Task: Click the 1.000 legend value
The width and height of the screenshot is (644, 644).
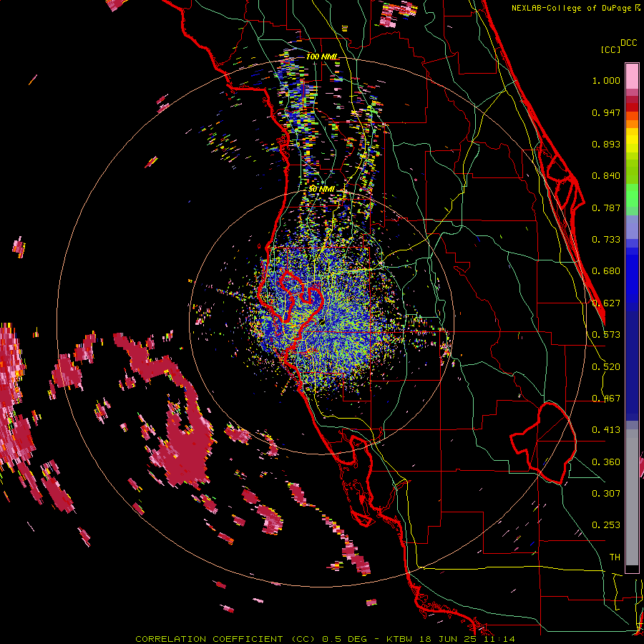Action: pyautogui.click(x=606, y=80)
